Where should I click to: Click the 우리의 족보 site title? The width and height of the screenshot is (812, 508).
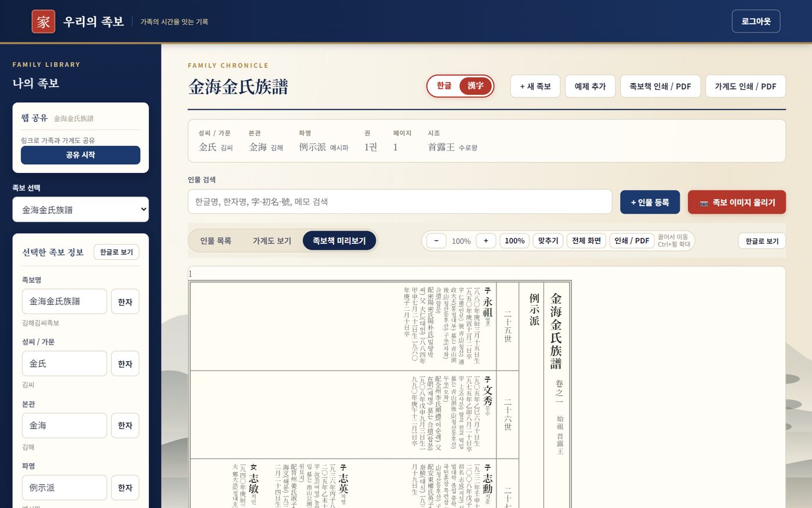(x=94, y=21)
